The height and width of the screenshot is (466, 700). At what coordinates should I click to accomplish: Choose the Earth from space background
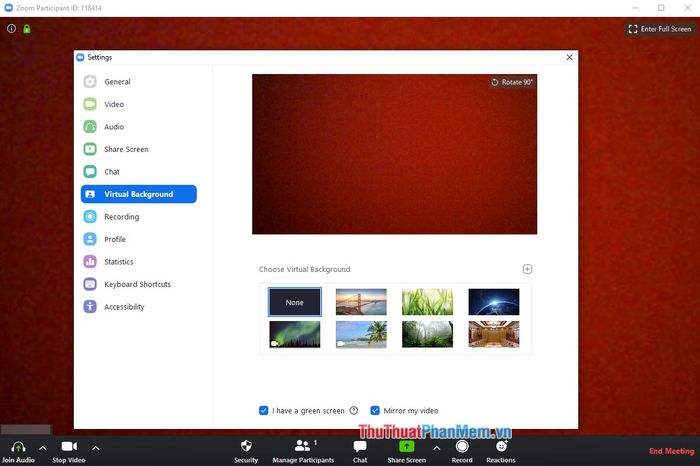pyautogui.click(x=494, y=302)
